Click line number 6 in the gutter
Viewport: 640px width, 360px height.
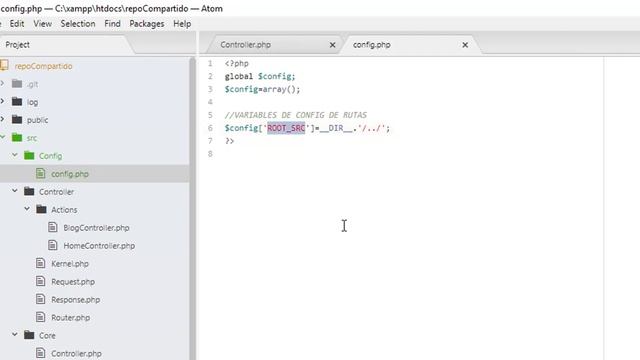tap(210, 128)
